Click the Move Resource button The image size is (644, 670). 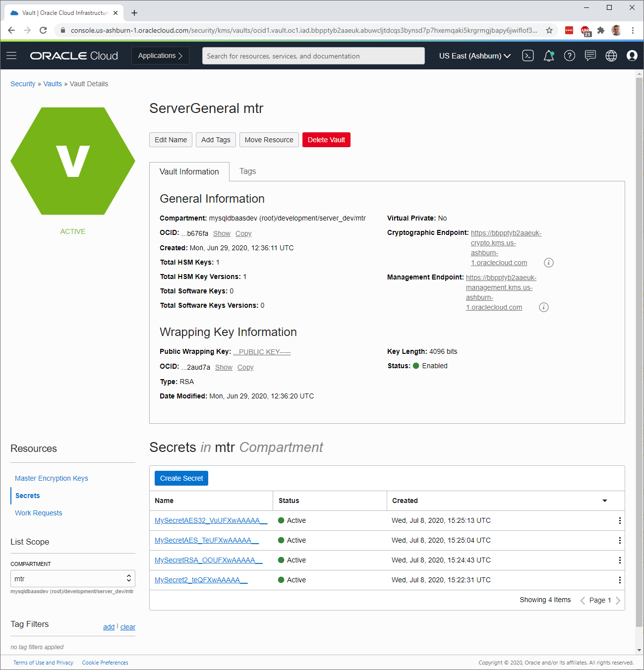tap(269, 140)
